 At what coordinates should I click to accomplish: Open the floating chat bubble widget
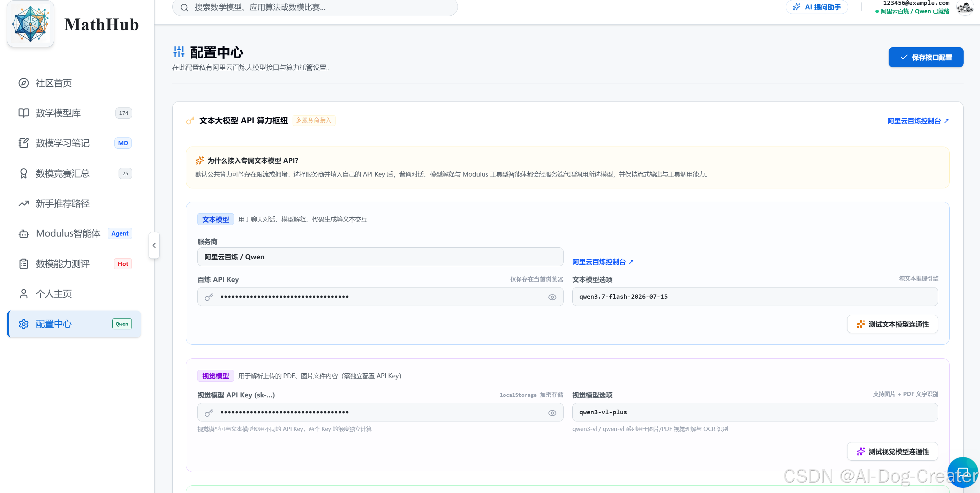click(963, 472)
